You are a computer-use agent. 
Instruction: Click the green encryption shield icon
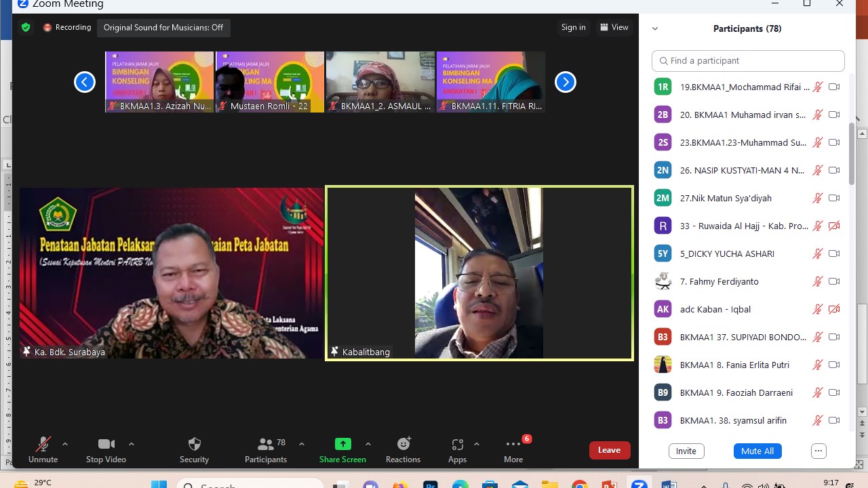pyautogui.click(x=26, y=28)
